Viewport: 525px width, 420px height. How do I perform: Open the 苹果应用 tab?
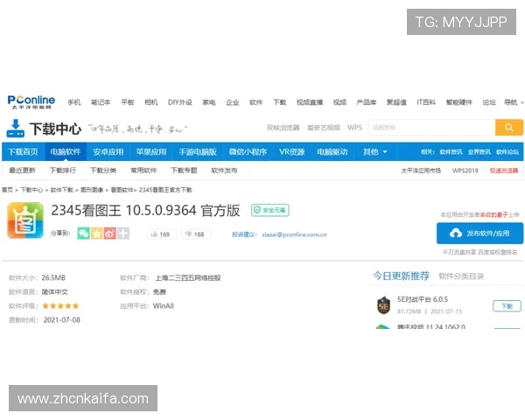coord(151,152)
